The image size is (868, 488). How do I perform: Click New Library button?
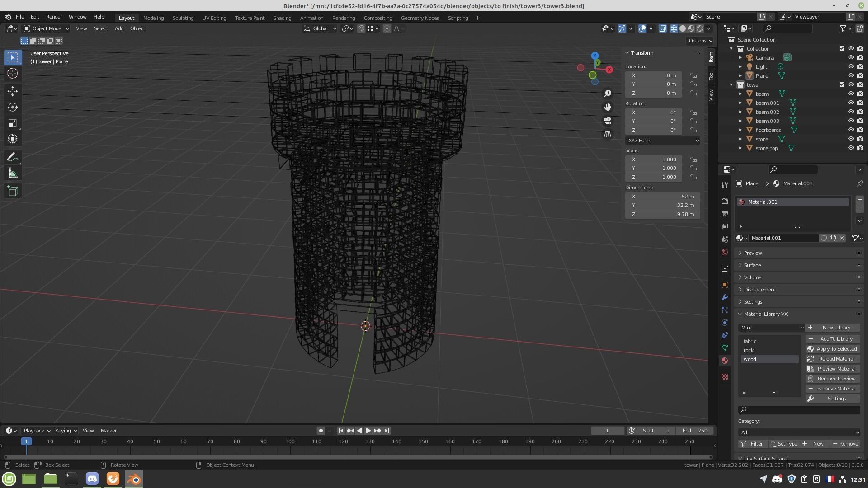pos(833,328)
